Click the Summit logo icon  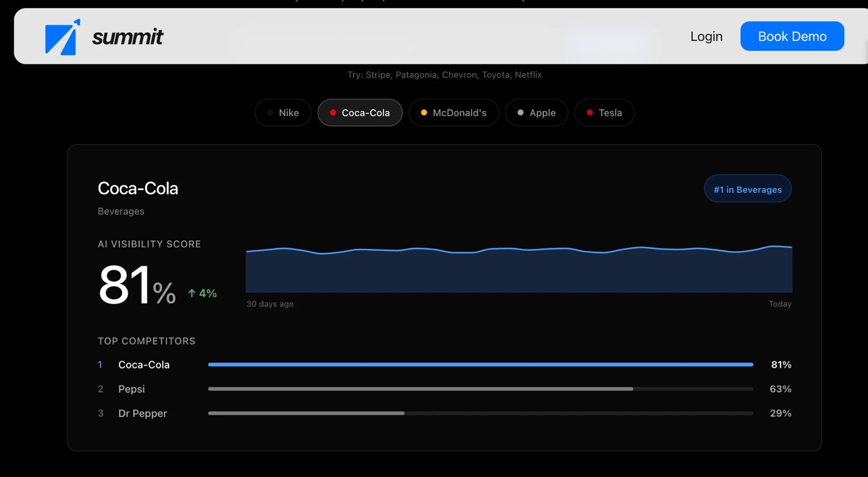62,37
